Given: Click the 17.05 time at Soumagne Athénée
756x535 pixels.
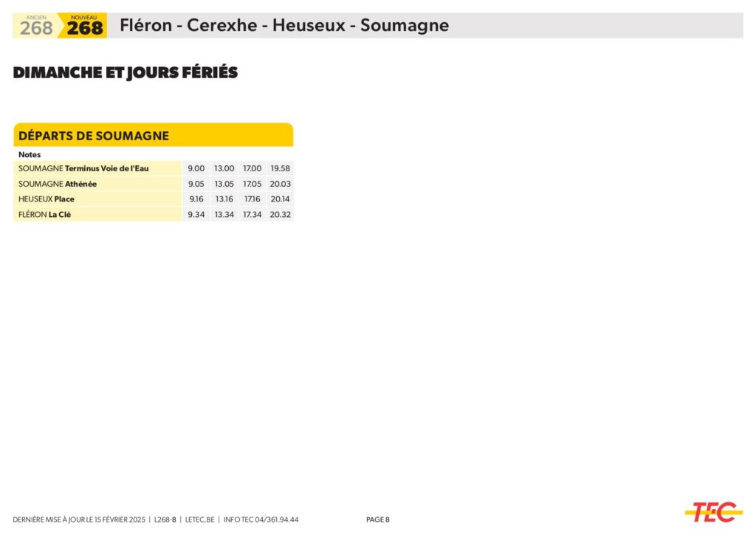Looking at the screenshot, I should (x=252, y=184).
